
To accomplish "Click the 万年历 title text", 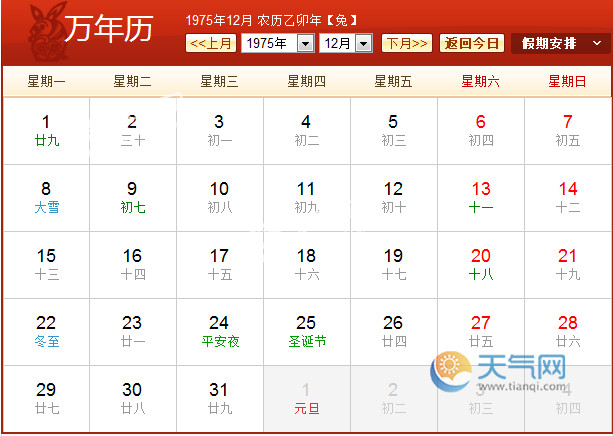I will pyautogui.click(x=108, y=30).
